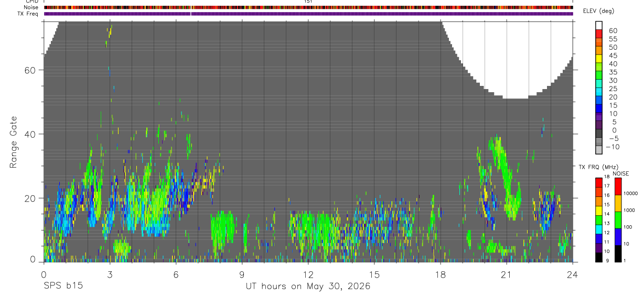Viewport: 644px width, 297px height.
Task: Click the 24 tick on UT hours axis
Action: click(x=572, y=274)
